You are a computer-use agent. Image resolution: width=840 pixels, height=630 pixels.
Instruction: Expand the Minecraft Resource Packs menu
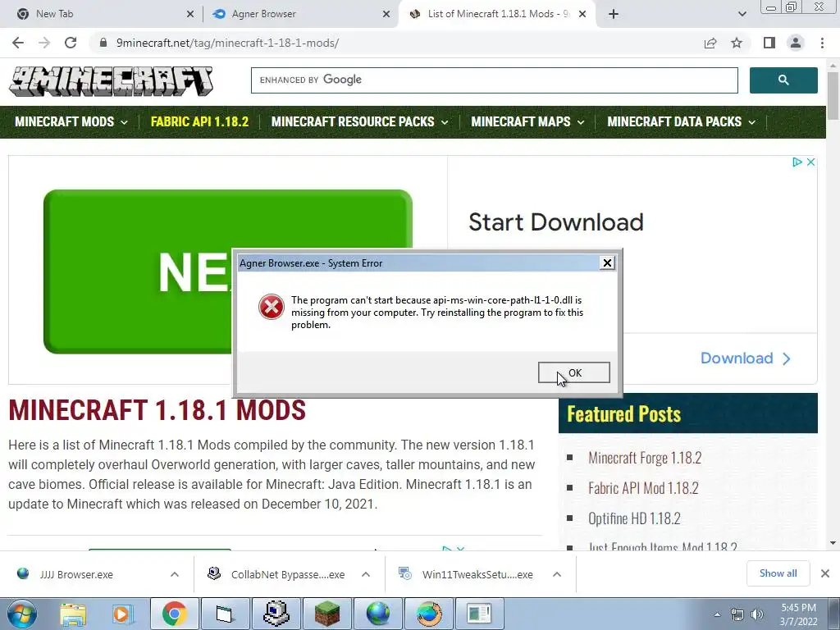(x=359, y=121)
